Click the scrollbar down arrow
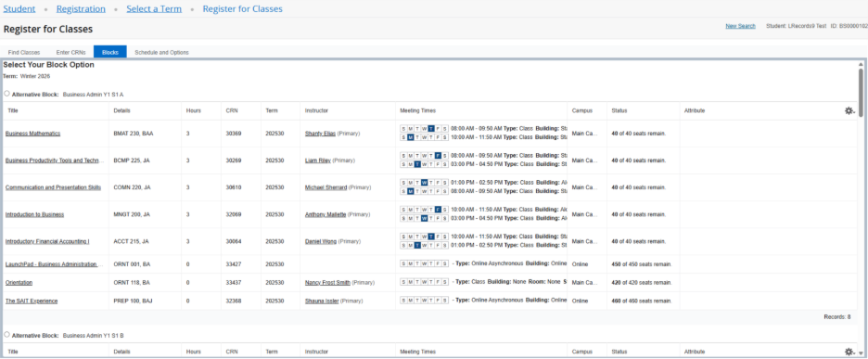Screen dimensions: 868x359 tap(861, 353)
